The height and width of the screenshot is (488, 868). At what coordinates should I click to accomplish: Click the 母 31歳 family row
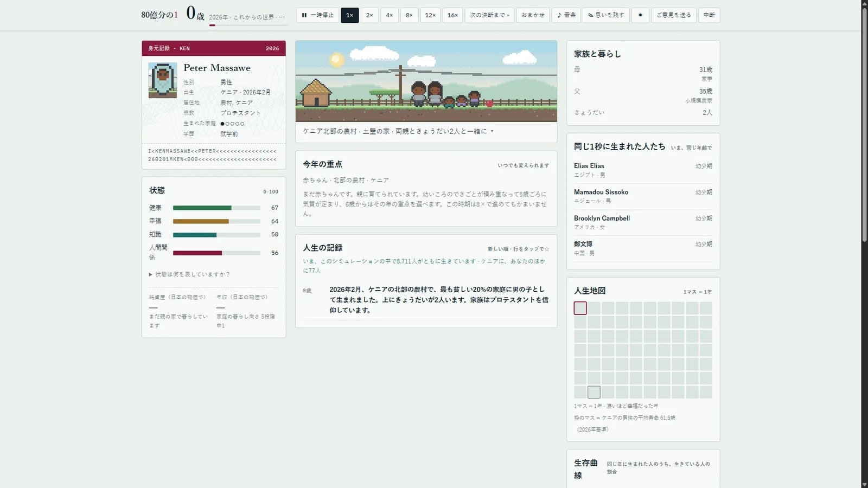(x=643, y=74)
